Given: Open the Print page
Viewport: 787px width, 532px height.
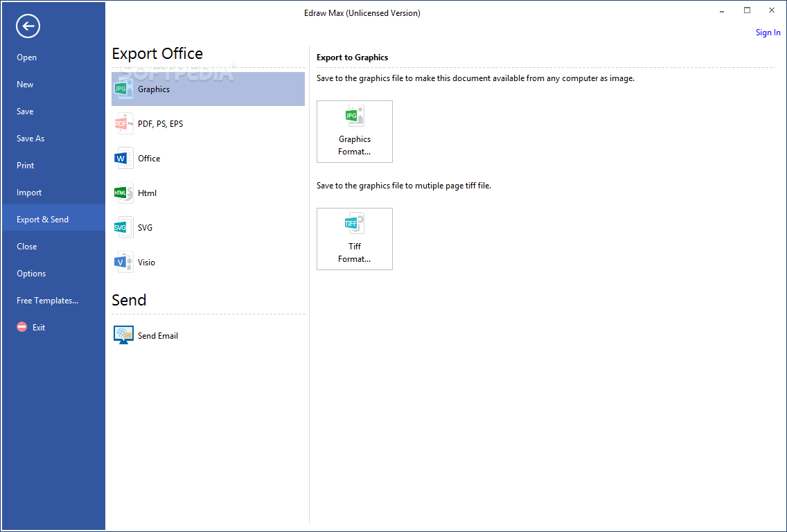Looking at the screenshot, I should click(x=26, y=166).
